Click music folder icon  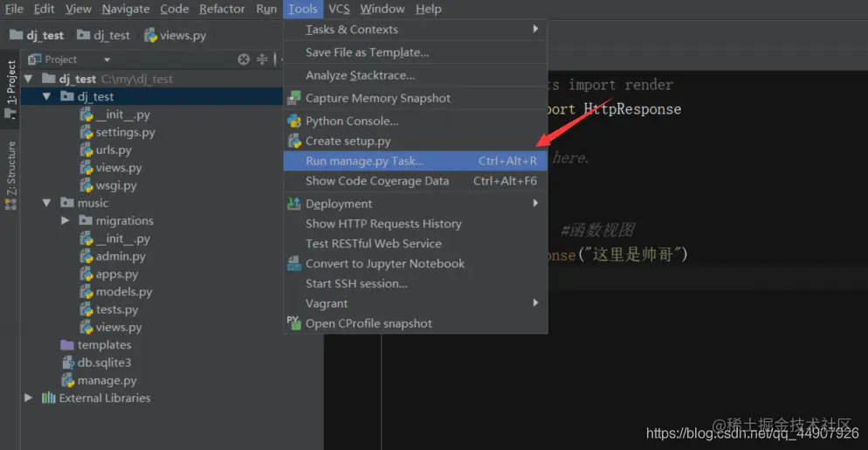point(67,203)
